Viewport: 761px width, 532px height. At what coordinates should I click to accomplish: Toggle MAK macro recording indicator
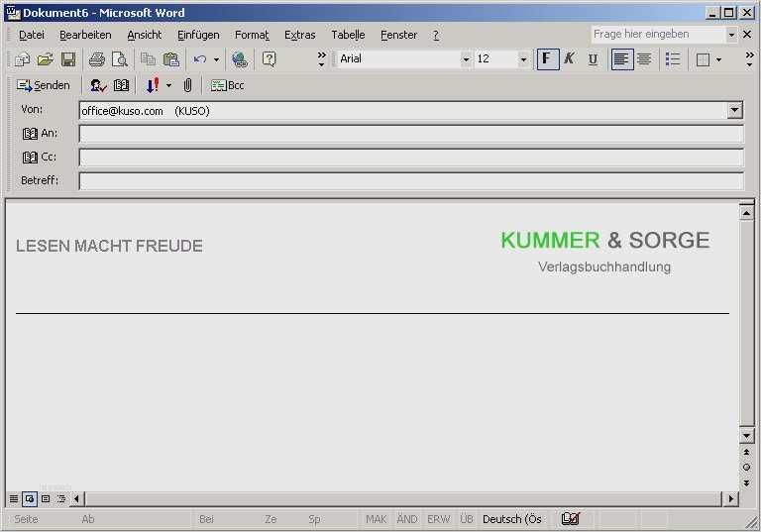pos(377,519)
